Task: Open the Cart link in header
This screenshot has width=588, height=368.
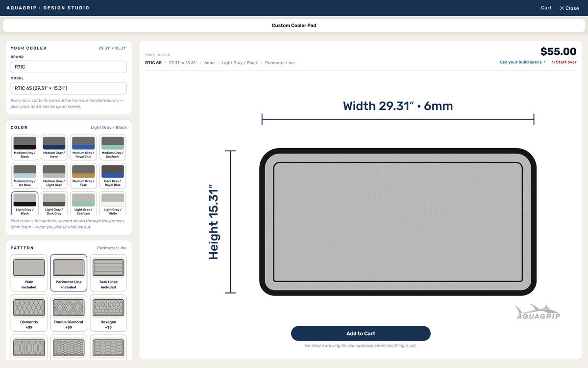Action: (546, 8)
